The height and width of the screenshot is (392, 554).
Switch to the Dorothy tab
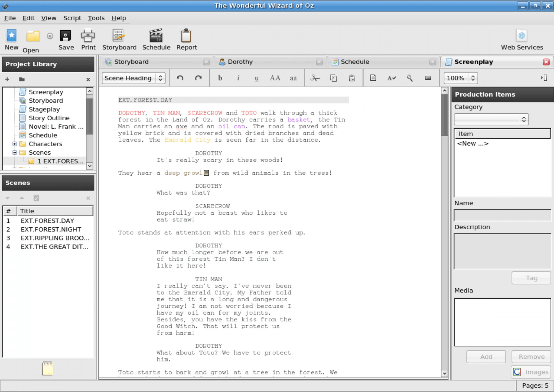click(239, 62)
